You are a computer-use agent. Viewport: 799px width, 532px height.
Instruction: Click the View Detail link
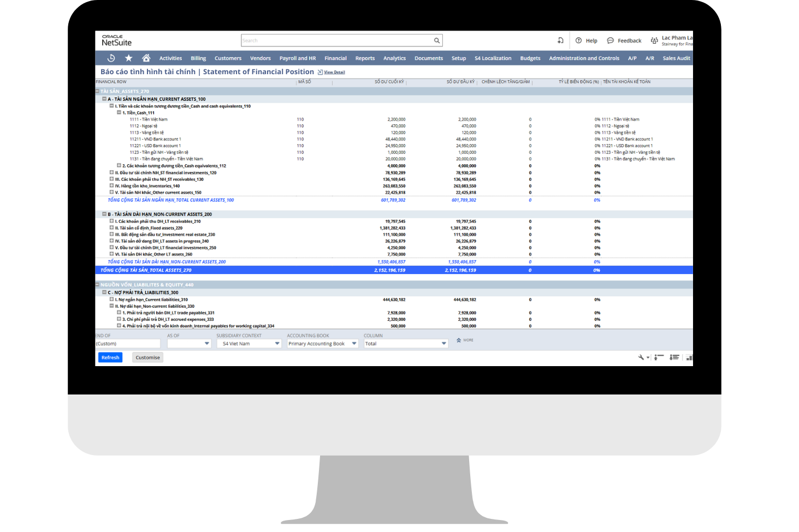pyautogui.click(x=334, y=72)
